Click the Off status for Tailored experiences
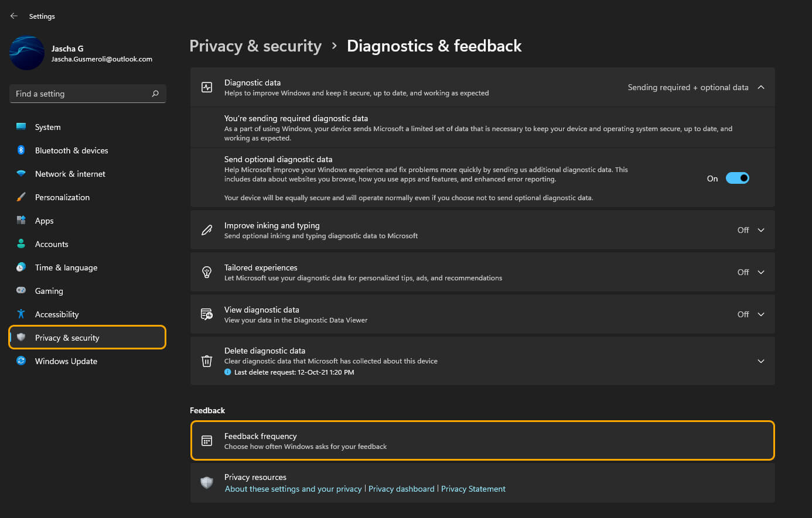This screenshot has width=812, height=518. pos(743,272)
